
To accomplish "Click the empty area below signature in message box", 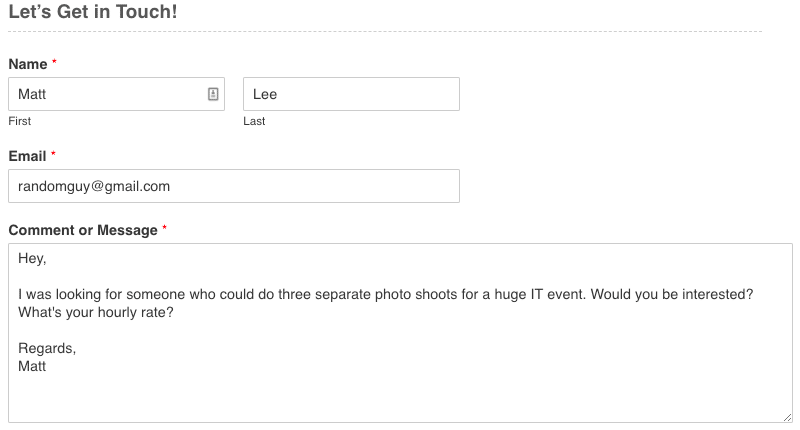I will pyautogui.click(x=400, y=398).
